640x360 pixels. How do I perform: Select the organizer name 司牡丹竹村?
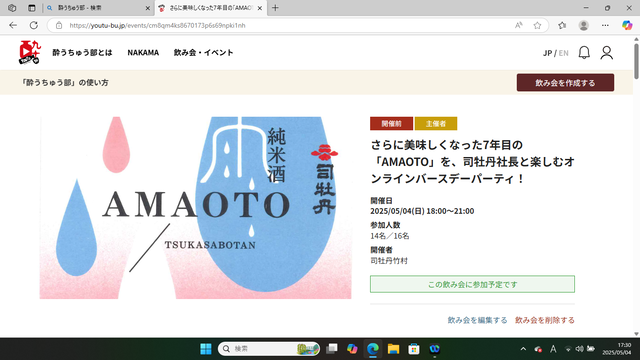(389, 261)
